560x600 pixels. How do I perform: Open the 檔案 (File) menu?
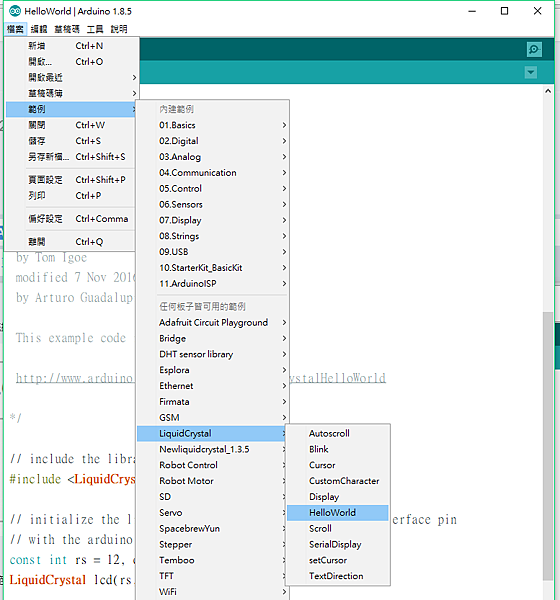point(15,29)
